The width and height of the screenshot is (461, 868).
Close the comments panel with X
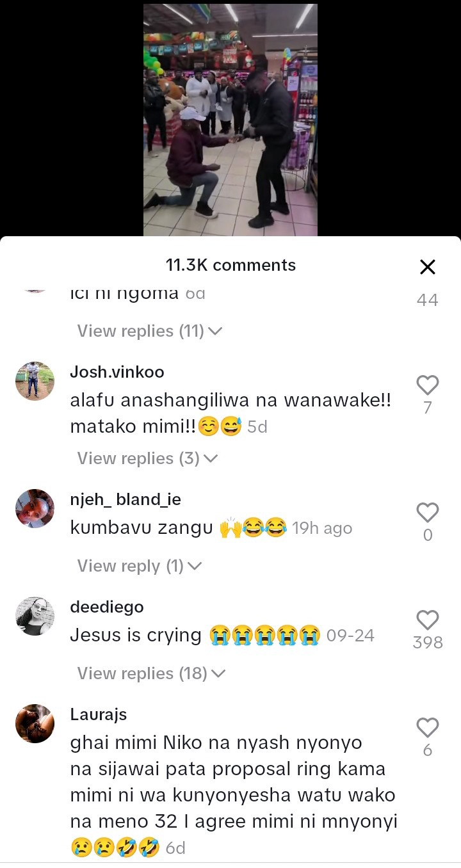(x=427, y=267)
